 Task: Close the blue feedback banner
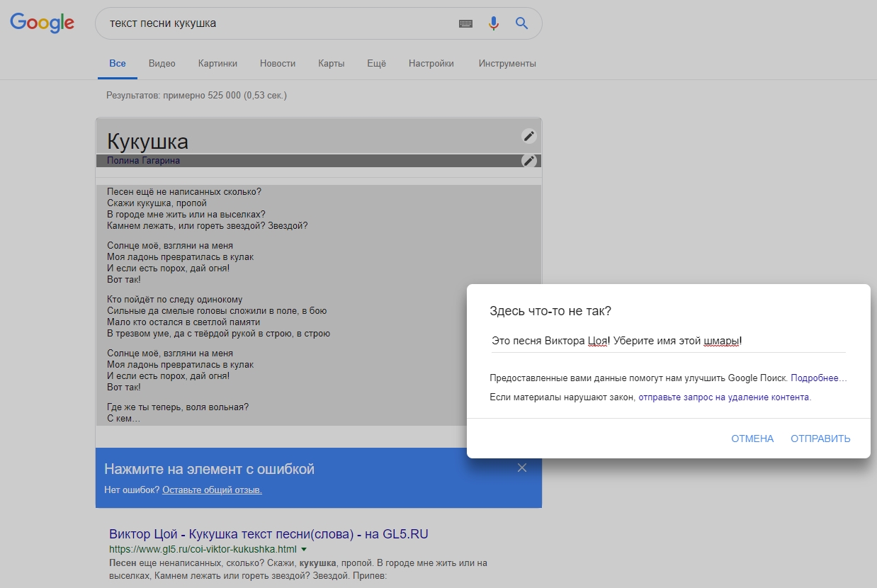(522, 468)
